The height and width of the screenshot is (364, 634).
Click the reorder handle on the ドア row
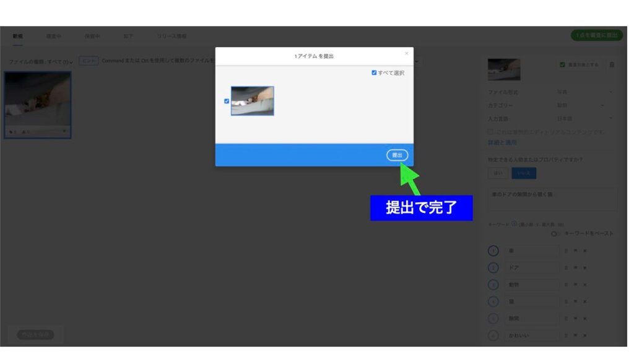pos(566,268)
